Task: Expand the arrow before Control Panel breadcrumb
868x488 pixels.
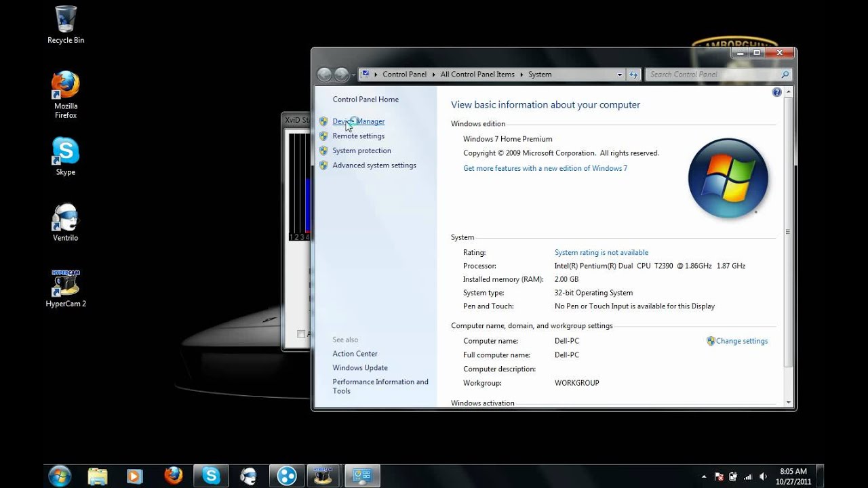Action: (376, 75)
